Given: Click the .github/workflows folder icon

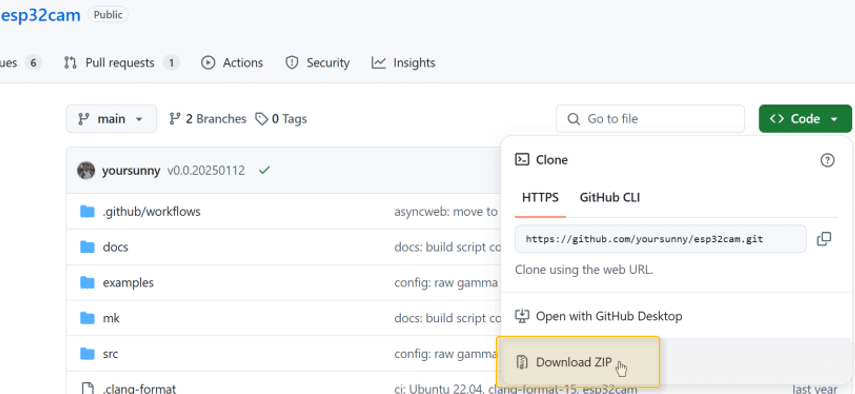Looking at the screenshot, I should click(87, 211).
